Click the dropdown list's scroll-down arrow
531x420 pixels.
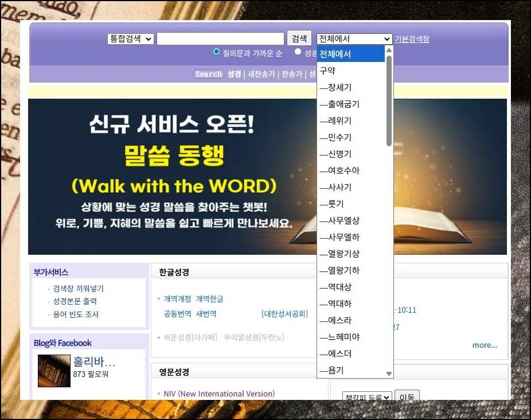389,374
